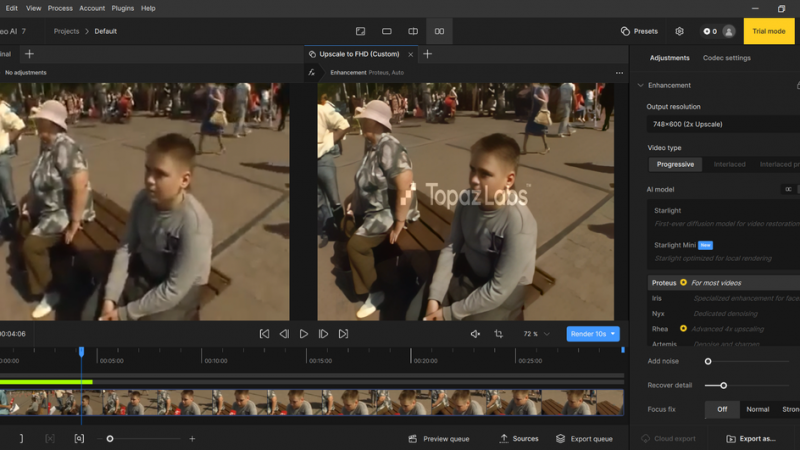The height and width of the screenshot is (450, 800).
Task: Close the Upscale to FHD (Custom) tab
Action: [410, 54]
